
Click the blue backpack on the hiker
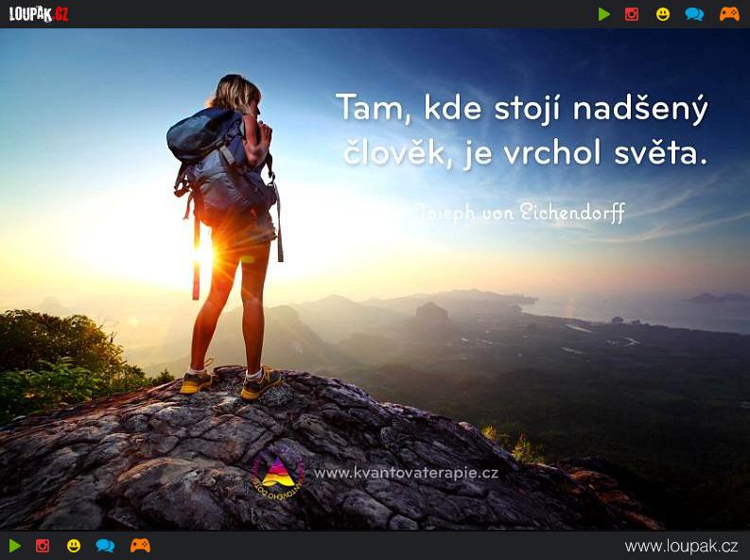[218, 165]
